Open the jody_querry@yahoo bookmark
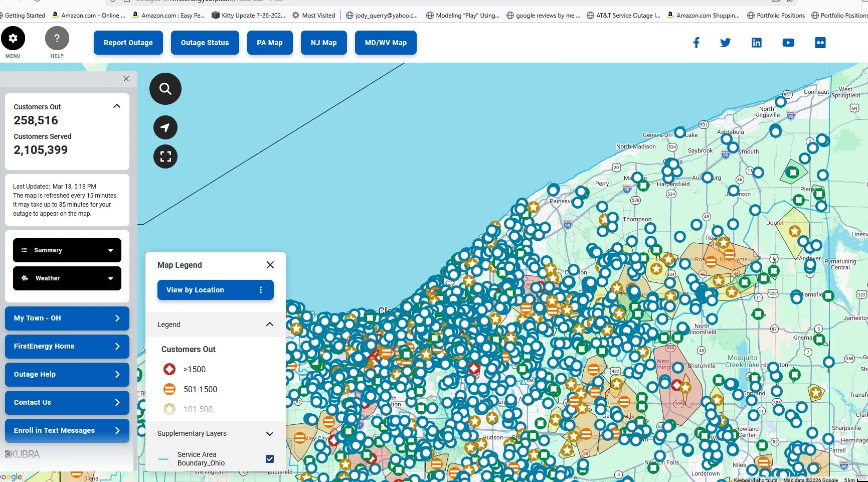The height and width of the screenshot is (482, 868). point(382,16)
